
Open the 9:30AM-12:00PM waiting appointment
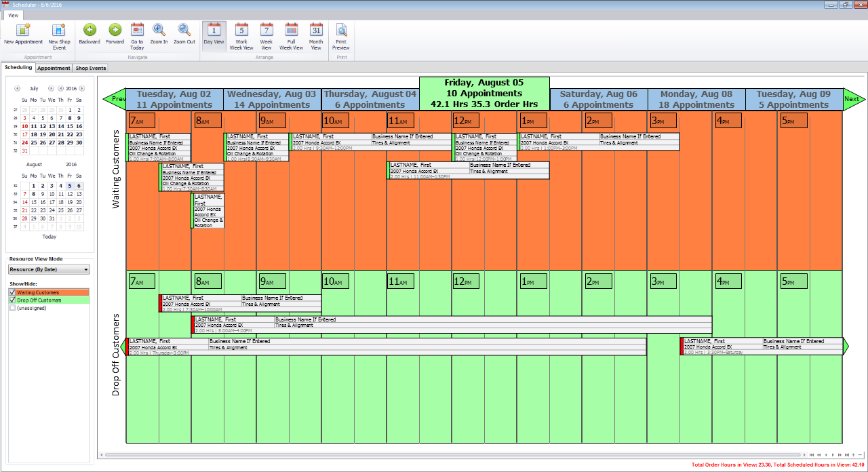[372, 141]
